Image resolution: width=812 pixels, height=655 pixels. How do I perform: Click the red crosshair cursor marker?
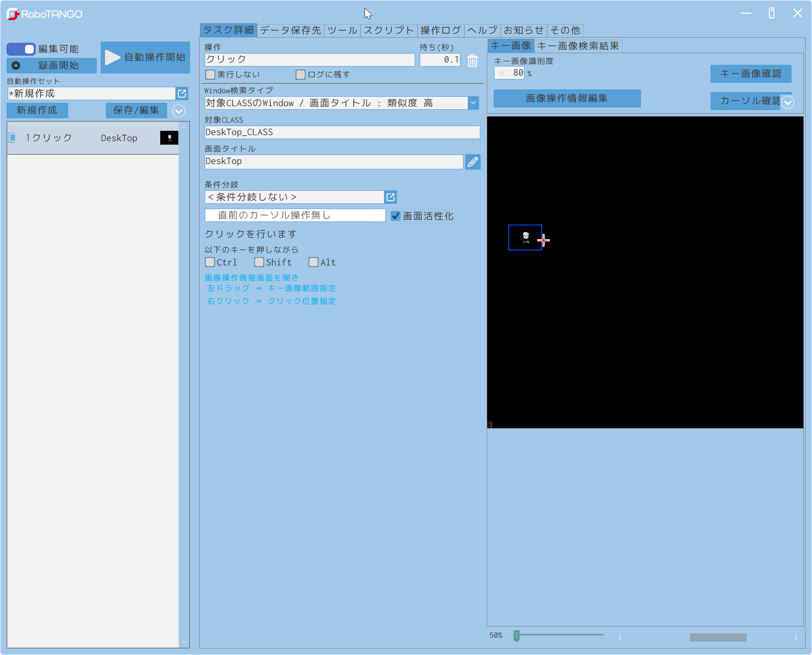(x=543, y=240)
